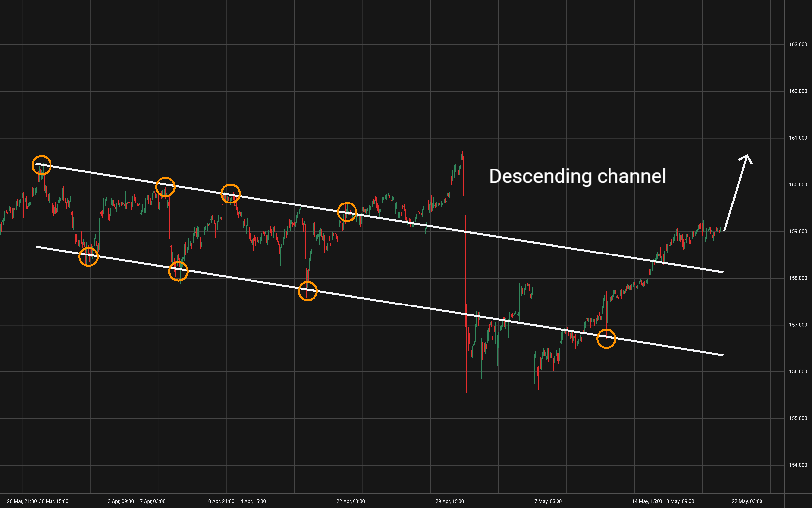Select the second orange circle on the lower channel line
This screenshot has height=508, width=812.
pyautogui.click(x=178, y=271)
